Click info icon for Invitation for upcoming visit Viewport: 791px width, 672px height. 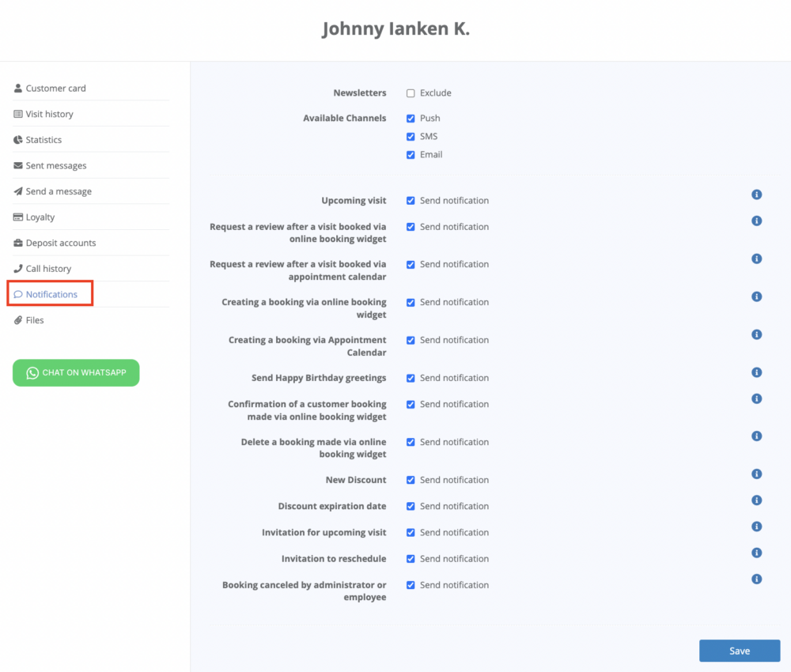tap(756, 527)
